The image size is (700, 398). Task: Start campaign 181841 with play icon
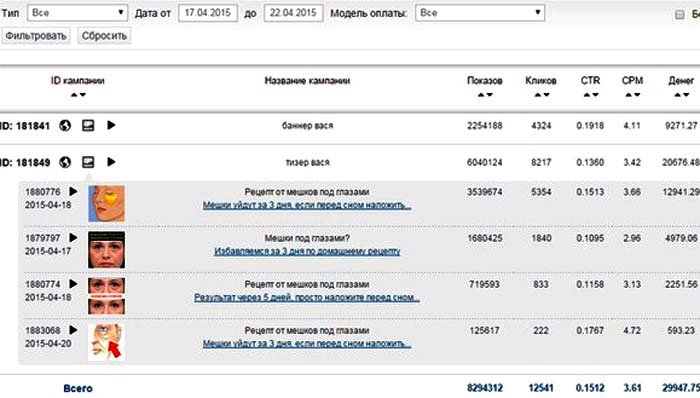[111, 125]
